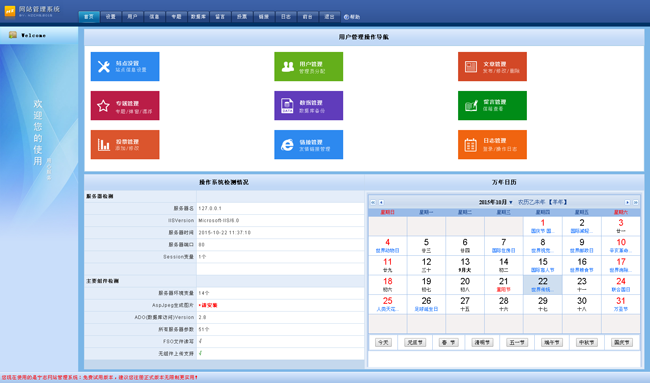Select the 链接 links tab

pos(264,17)
